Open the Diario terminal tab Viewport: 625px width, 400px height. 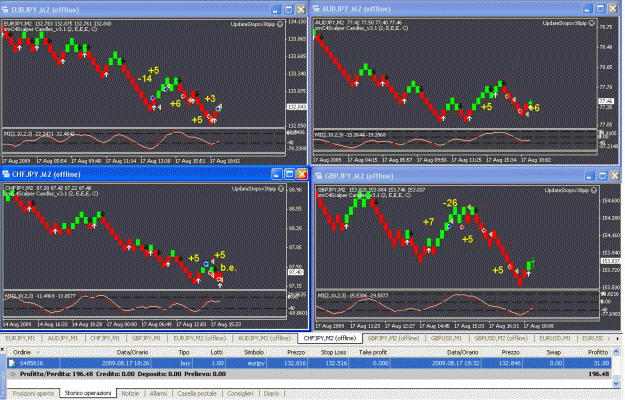271,393
